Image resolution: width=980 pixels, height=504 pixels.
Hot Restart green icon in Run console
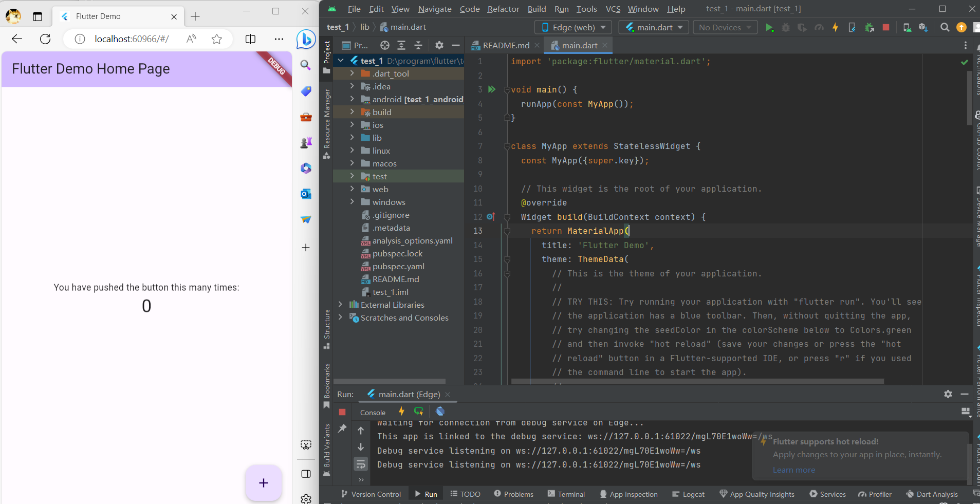[419, 412]
